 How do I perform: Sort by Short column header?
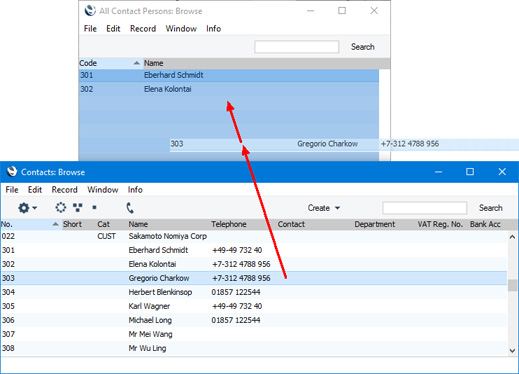[72, 224]
